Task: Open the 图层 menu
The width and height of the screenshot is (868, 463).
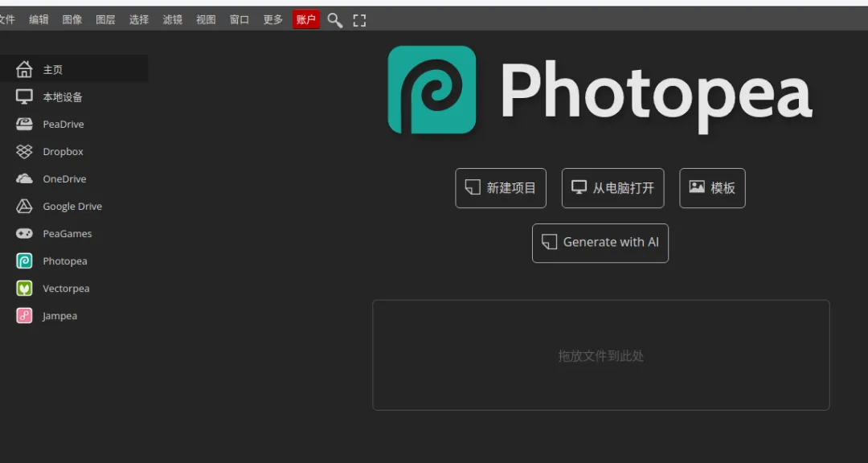Action: click(x=106, y=20)
